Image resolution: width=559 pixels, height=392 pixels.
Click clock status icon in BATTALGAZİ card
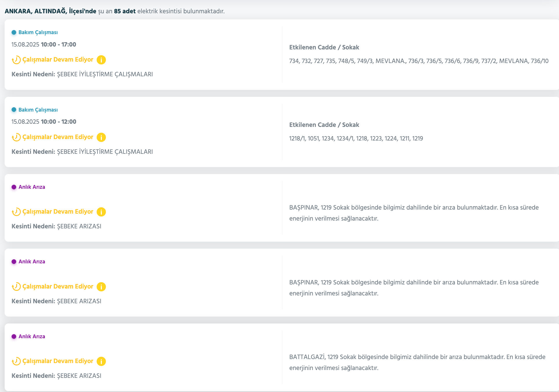pos(16,361)
